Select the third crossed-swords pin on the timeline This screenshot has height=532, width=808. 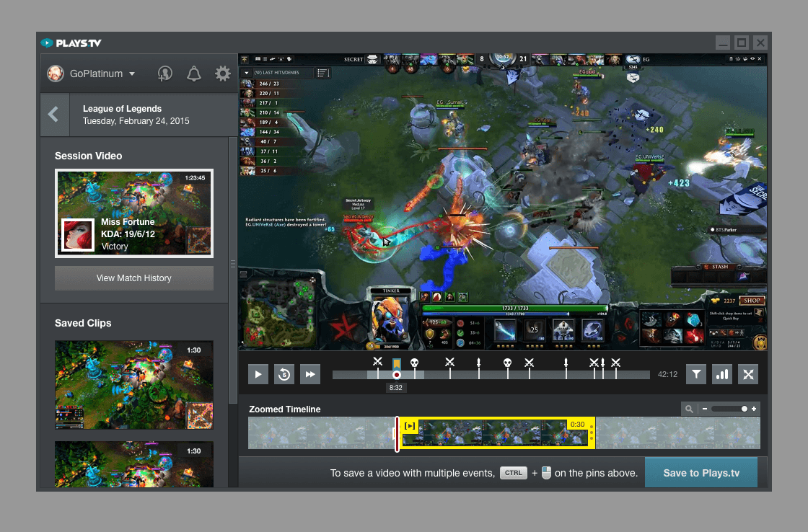click(x=530, y=363)
